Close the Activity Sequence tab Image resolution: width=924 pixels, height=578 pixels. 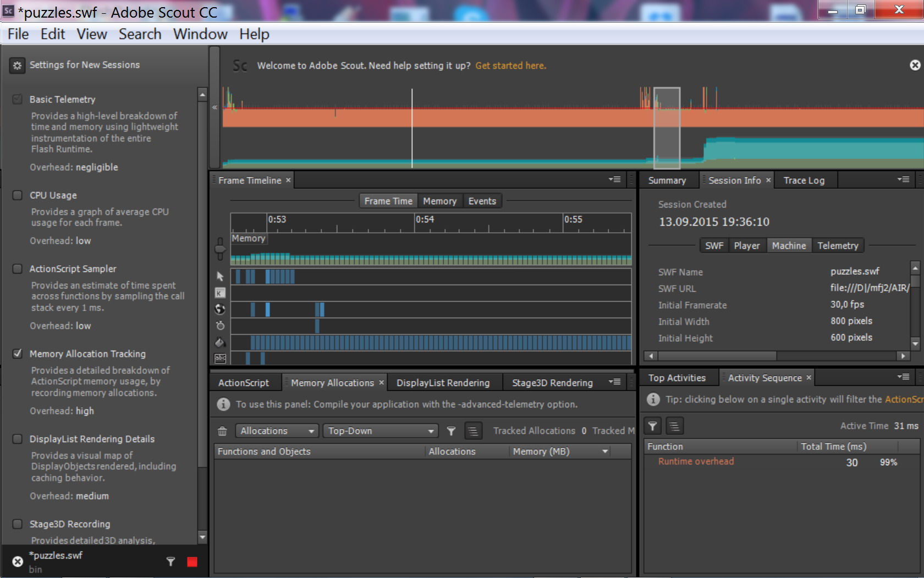point(809,378)
